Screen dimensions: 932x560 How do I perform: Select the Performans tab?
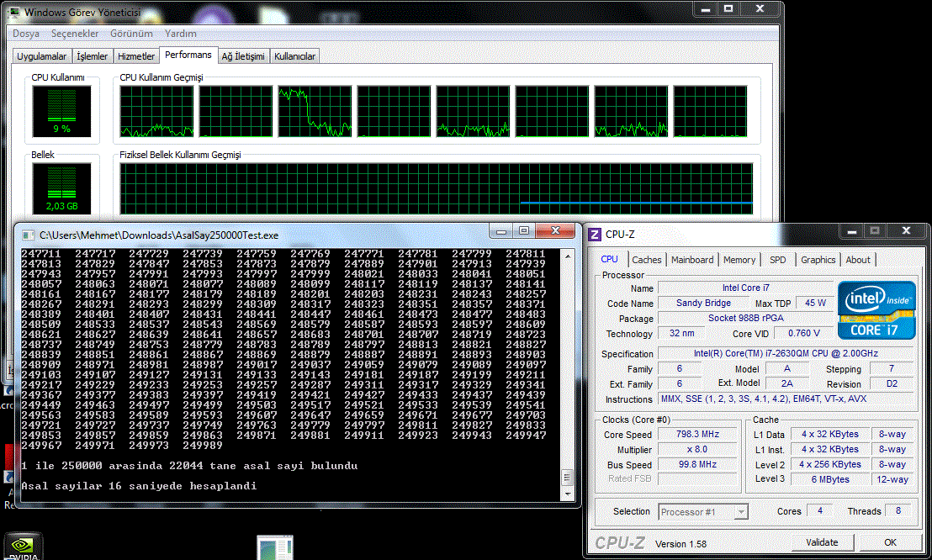coord(188,55)
